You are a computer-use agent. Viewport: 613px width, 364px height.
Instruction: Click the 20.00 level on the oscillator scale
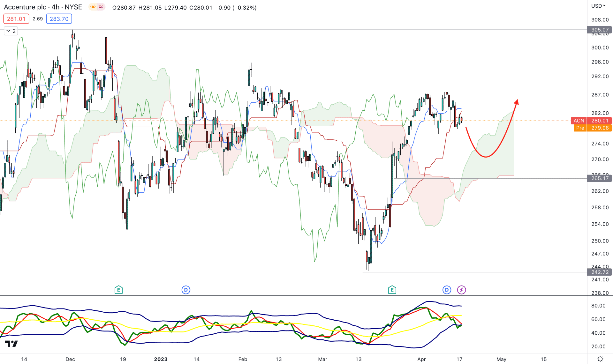click(598, 346)
